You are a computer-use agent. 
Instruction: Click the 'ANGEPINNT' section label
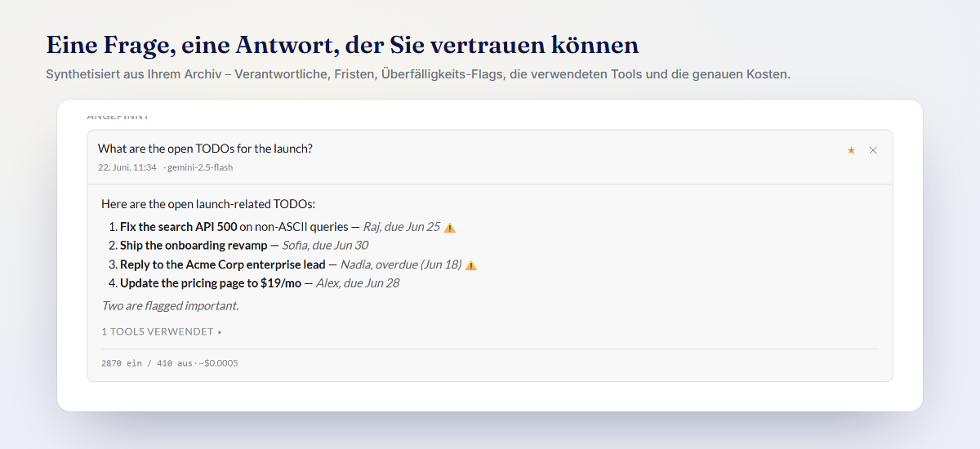118,117
